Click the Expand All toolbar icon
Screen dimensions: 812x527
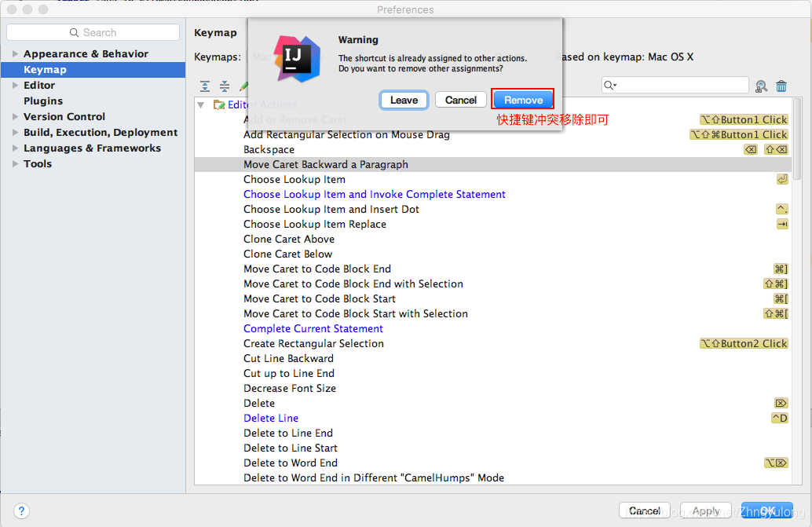pyautogui.click(x=205, y=86)
